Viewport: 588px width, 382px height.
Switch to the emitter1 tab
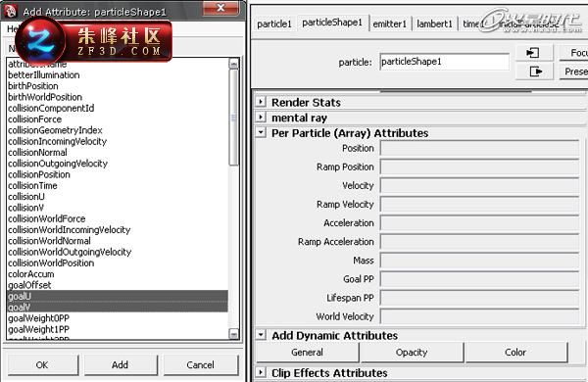point(390,24)
